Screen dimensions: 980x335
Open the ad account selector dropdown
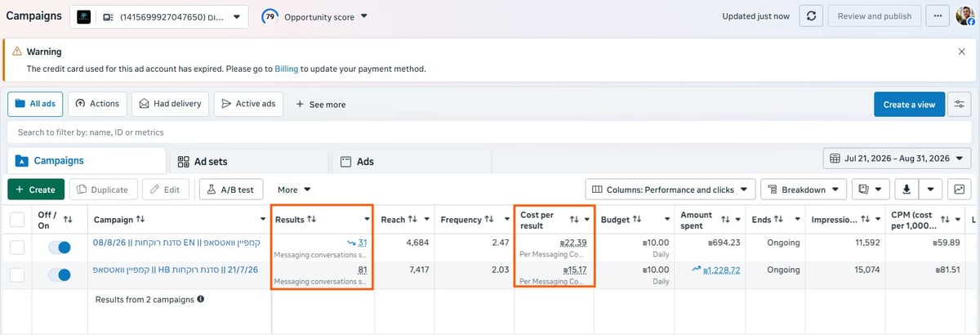[159, 16]
